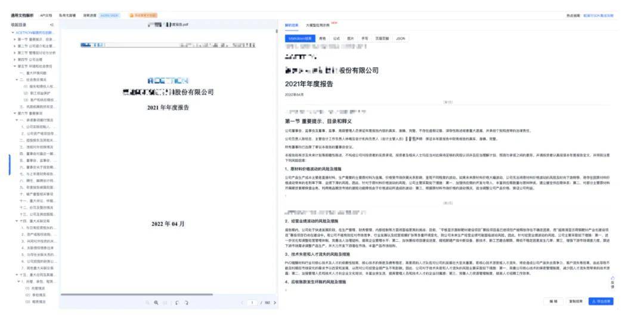Collapse the 第六节 重要事项 tree node
Viewport: 644px width, 323px height.
tap(14, 113)
